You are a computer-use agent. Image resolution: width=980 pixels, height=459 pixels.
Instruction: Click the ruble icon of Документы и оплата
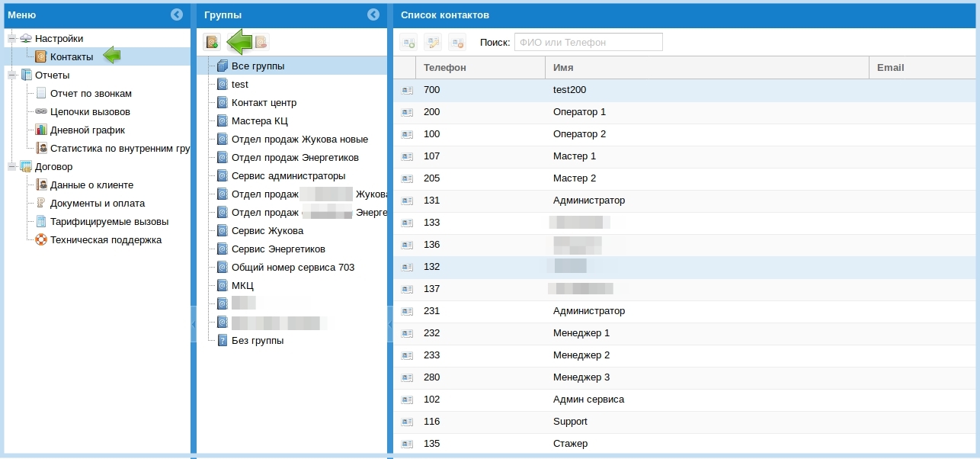pyautogui.click(x=41, y=203)
